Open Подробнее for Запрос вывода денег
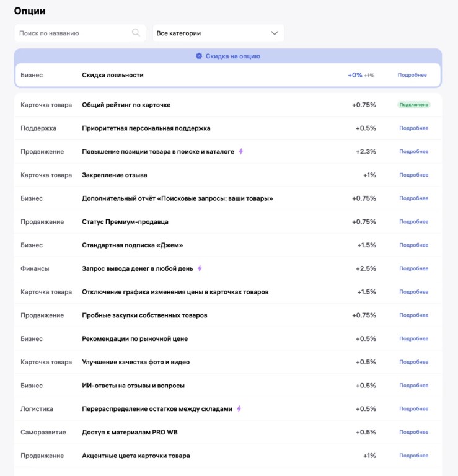This screenshot has height=476, width=458. (x=413, y=268)
